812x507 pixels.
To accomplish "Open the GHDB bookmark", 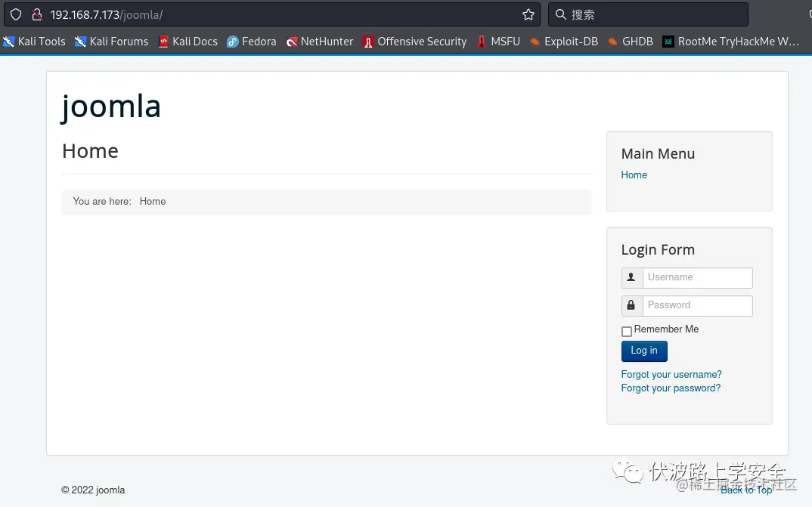I will [631, 42].
